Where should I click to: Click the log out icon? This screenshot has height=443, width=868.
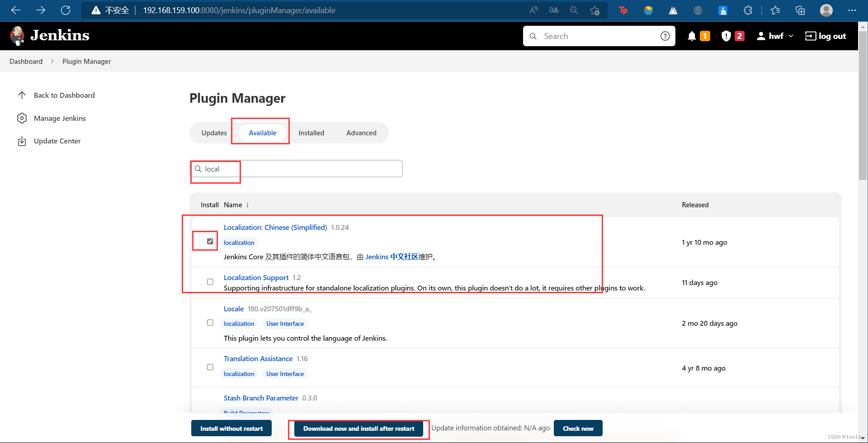(x=811, y=36)
